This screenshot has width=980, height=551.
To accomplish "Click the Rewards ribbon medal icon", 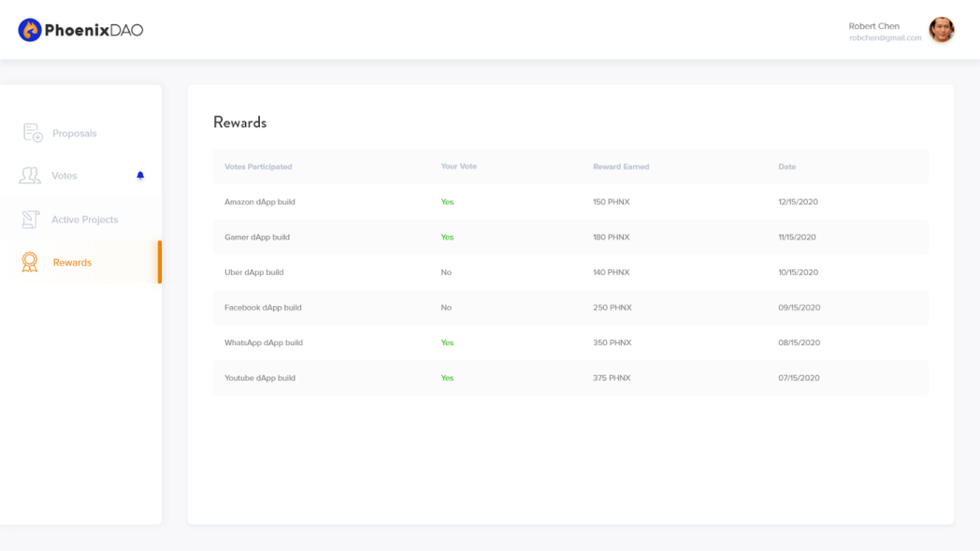I will [x=29, y=262].
